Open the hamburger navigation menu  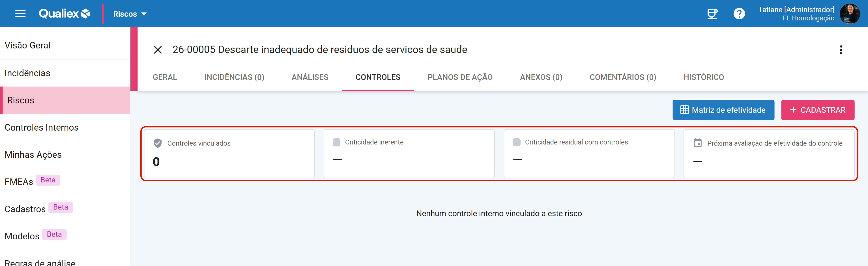click(x=21, y=14)
